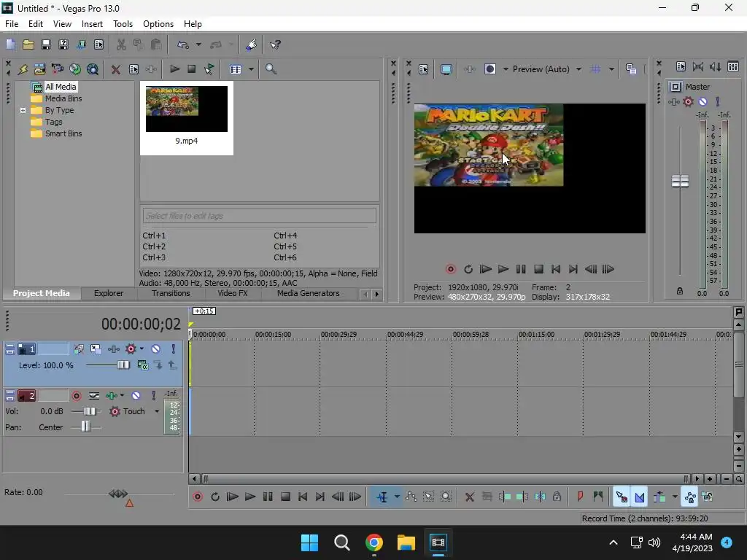Click the Downmix Output icon in Master panel
This screenshot has height=560, width=747.
(x=698, y=66)
